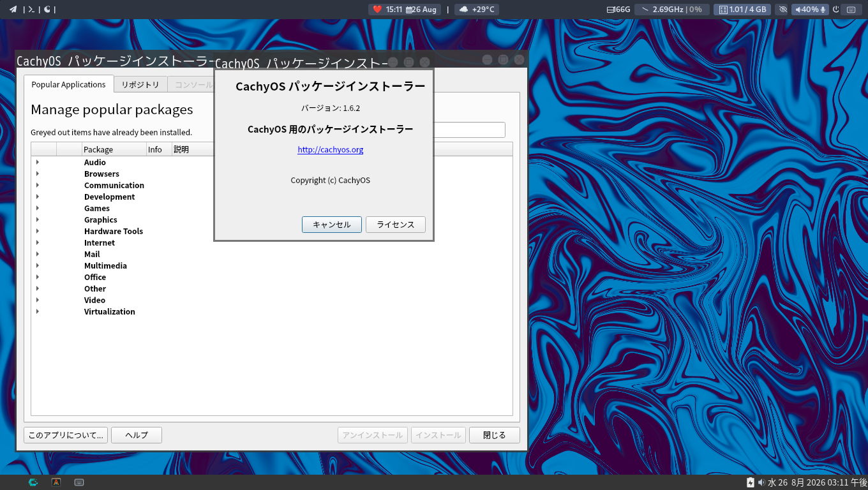This screenshot has height=490, width=868.
Task: Click the Info column header
Action: coord(159,149)
